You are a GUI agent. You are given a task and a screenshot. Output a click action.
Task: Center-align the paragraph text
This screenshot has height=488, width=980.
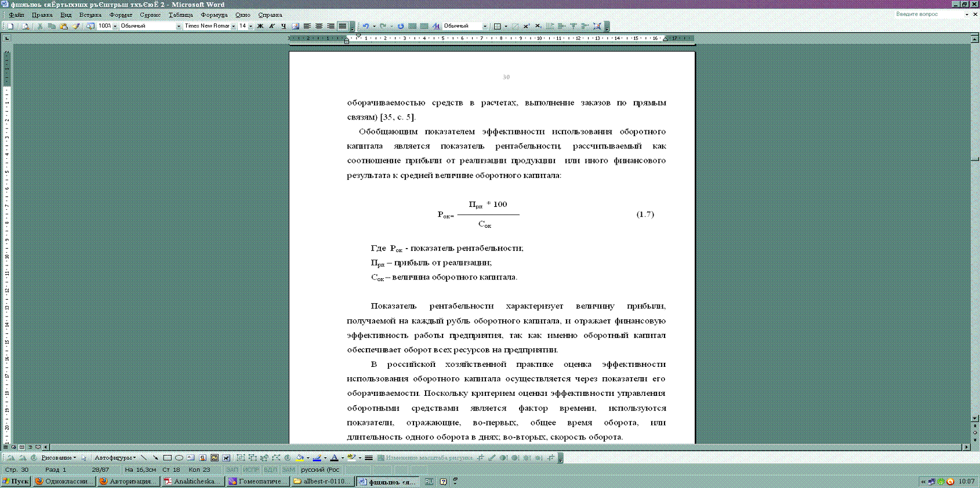point(319,26)
